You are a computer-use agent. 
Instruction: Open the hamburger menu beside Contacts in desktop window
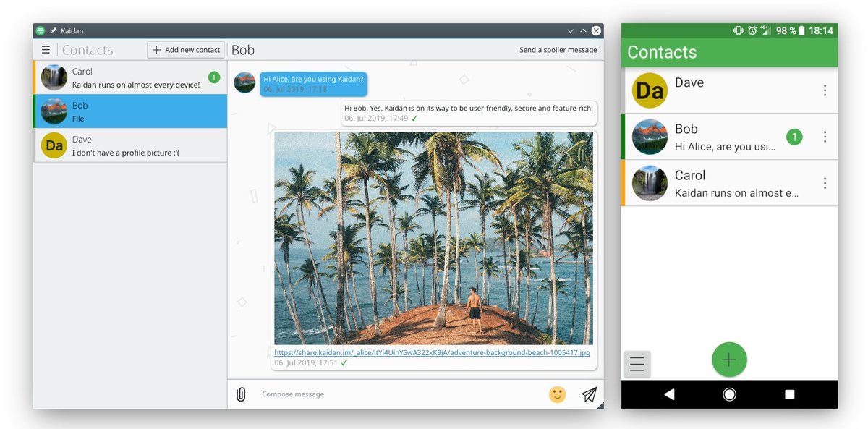(46, 50)
